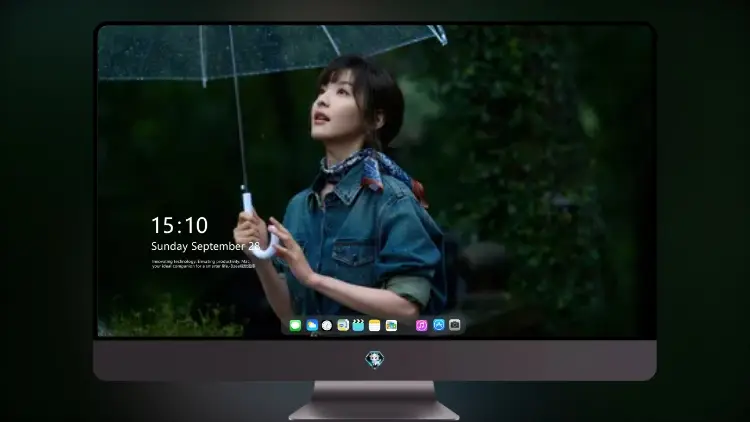Open the Weather app in the dock

312,326
